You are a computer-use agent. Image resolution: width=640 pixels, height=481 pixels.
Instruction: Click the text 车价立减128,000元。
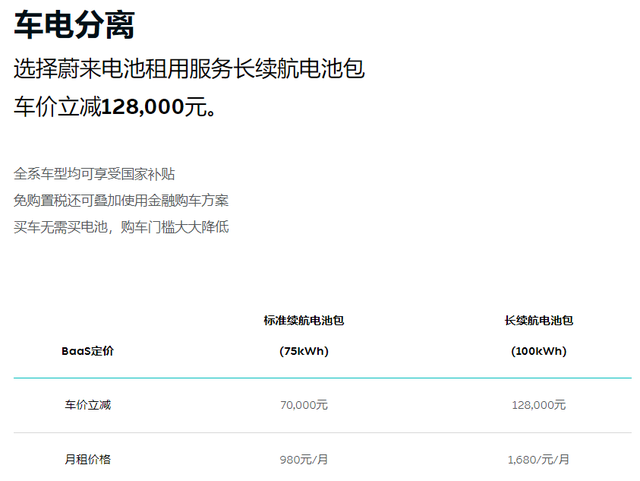115,107
